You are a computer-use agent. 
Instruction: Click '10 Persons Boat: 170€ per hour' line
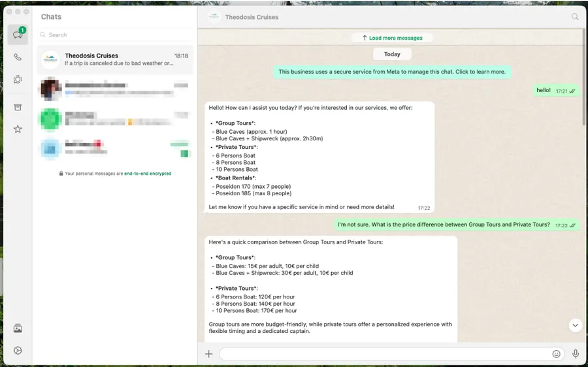(254, 310)
